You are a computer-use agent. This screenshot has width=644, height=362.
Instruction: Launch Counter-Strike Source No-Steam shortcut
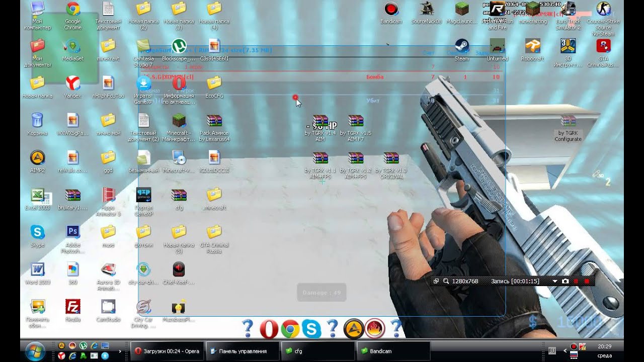(603, 9)
